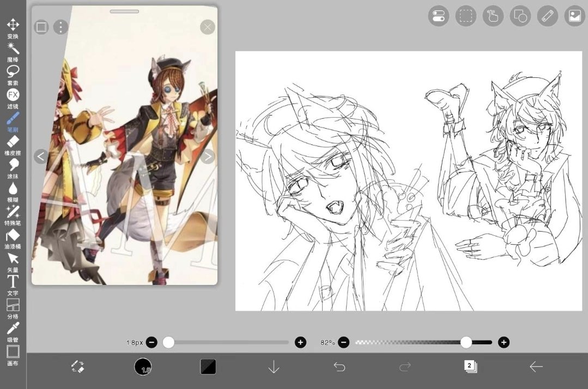Open the black color swatch

click(208, 367)
